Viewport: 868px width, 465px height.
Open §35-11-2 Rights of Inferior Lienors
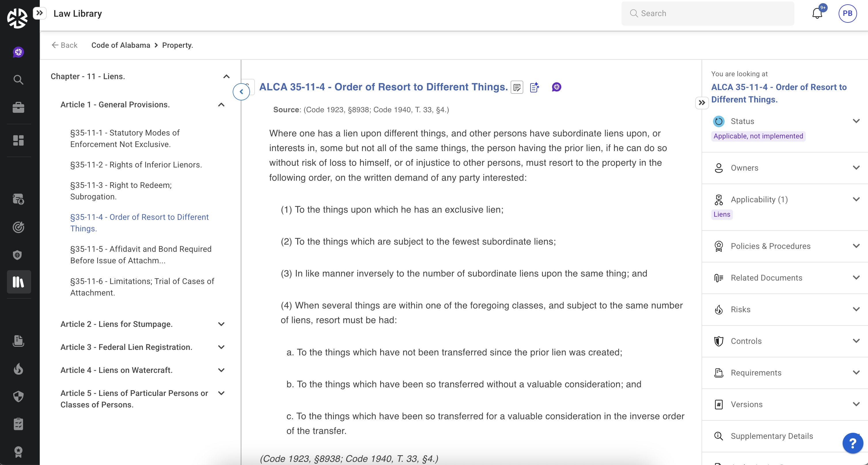point(136,165)
